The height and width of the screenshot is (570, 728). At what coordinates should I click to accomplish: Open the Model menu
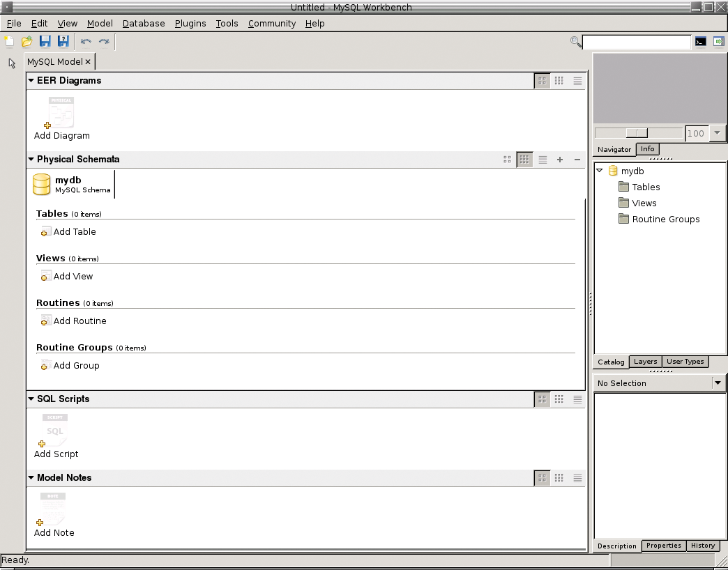click(x=100, y=23)
